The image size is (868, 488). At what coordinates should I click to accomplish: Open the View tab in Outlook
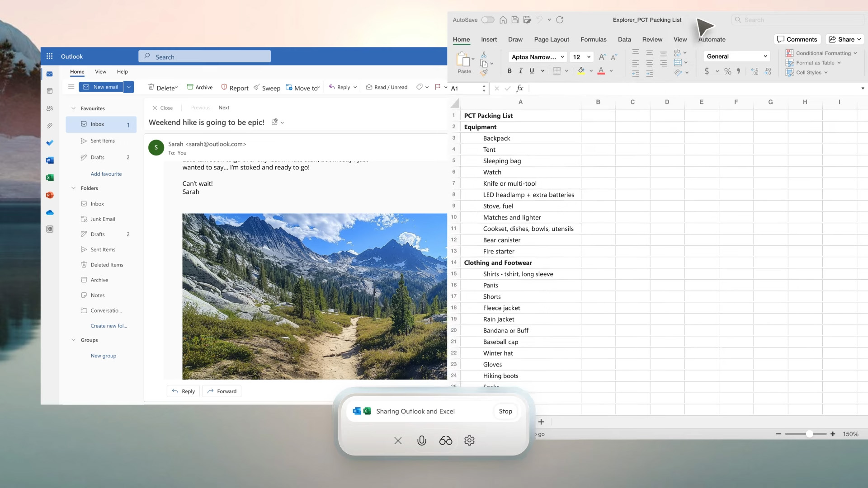pos(100,72)
